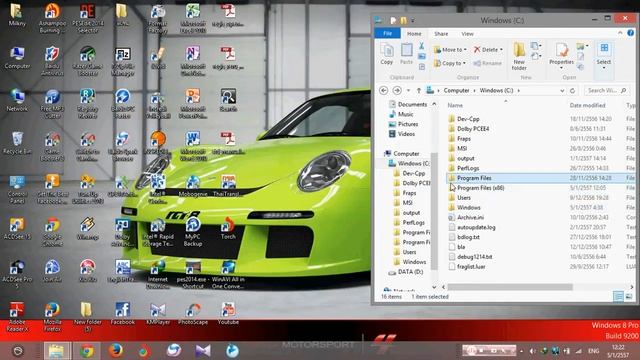Click the ENG language indicator in the tray
This screenshot has height=360, width=640.
pyautogui.click(x=594, y=351)
